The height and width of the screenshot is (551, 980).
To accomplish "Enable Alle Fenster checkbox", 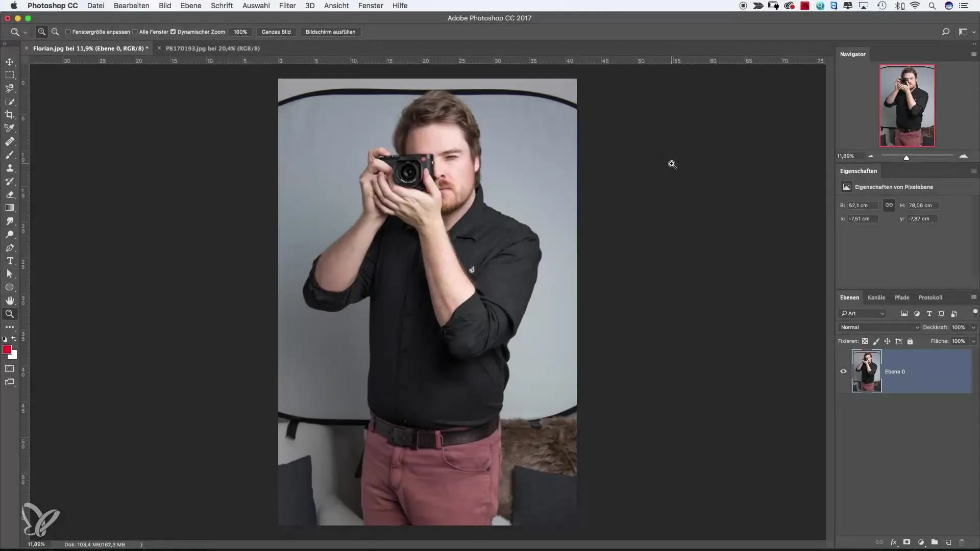I will (135, 32).
